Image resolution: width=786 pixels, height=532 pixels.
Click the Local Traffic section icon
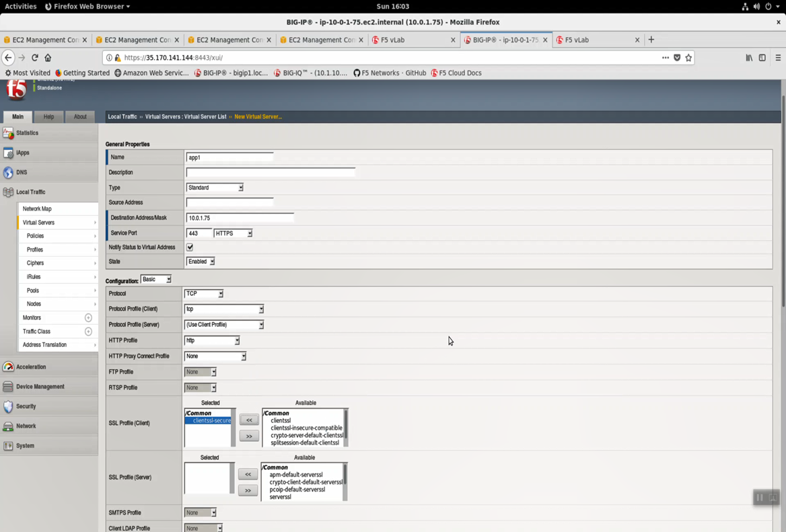8,192
